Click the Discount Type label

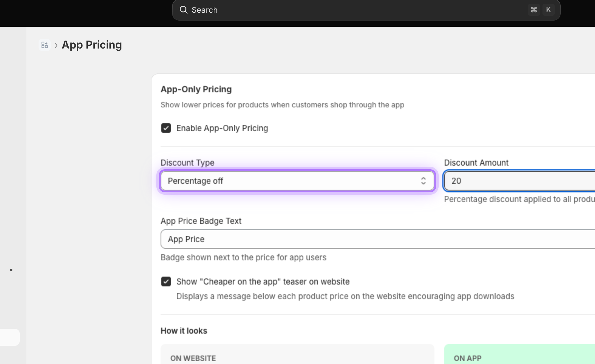(x=187, y=163)
